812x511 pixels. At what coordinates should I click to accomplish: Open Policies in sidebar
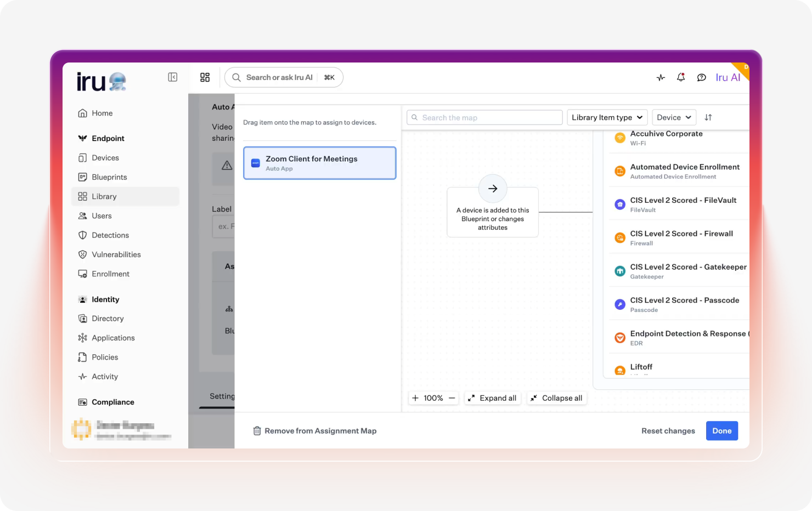click(x=125, y=357)
